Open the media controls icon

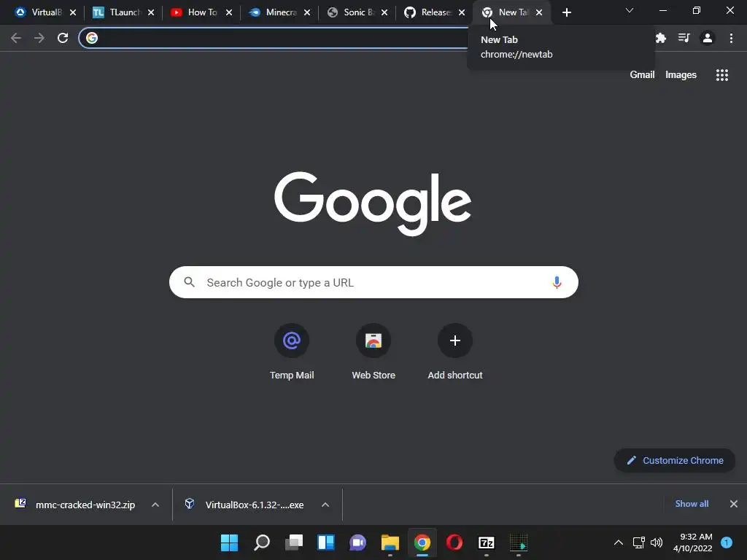pos(684,38)
